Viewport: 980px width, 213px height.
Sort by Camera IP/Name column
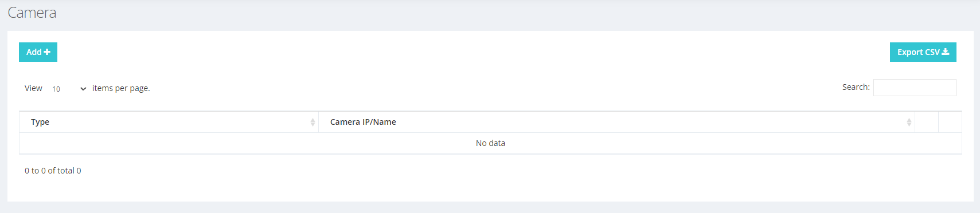coord(616,122)
